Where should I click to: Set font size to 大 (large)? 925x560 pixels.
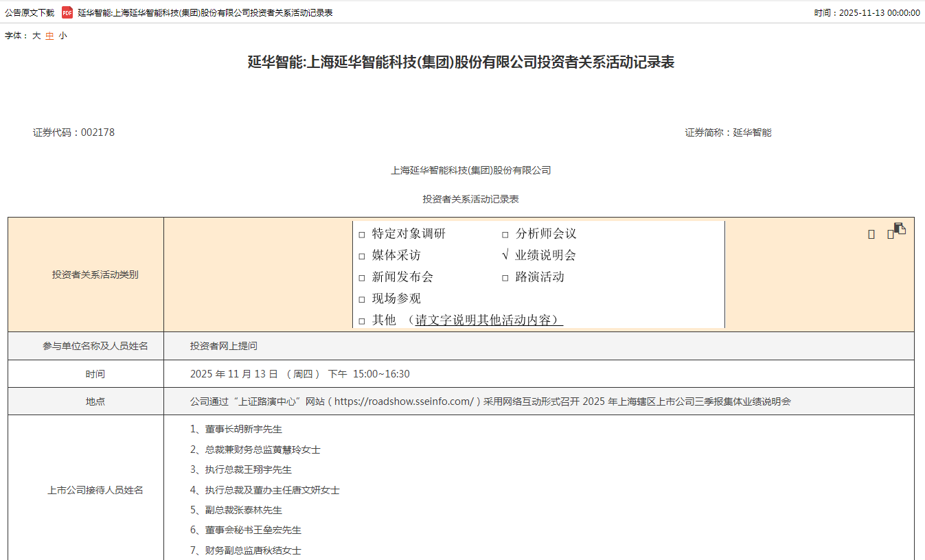(x=36, y=36)
